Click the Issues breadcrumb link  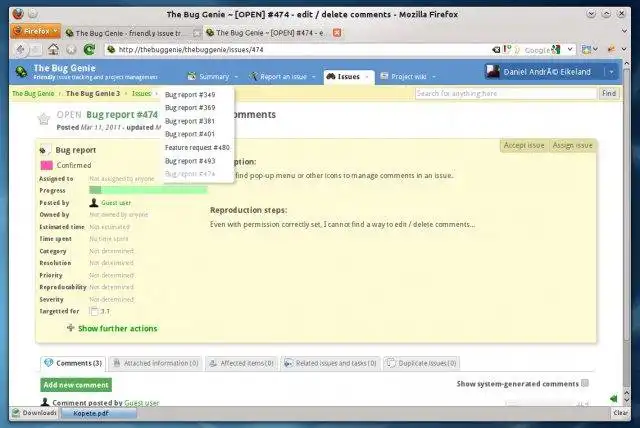(141, 93)
